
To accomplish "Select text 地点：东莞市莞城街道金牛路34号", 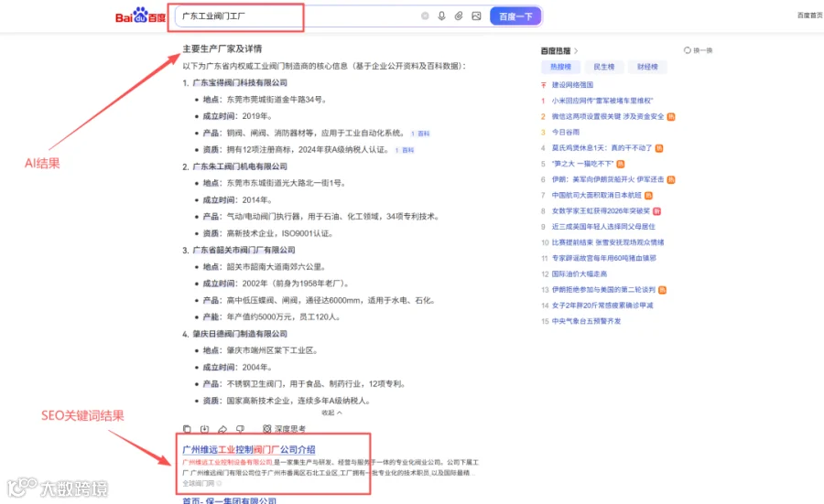I will (x=265, y=99).
